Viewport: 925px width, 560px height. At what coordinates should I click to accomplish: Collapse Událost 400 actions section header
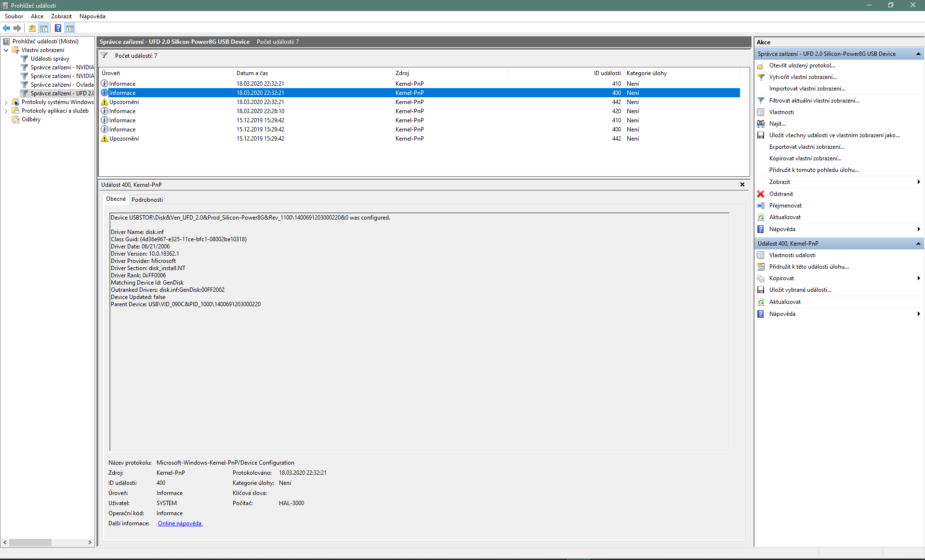[918, 244]
